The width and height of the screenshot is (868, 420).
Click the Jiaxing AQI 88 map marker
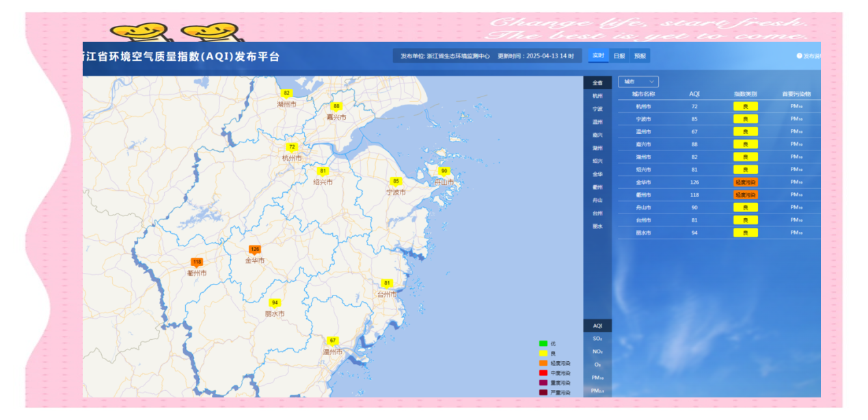336,106
